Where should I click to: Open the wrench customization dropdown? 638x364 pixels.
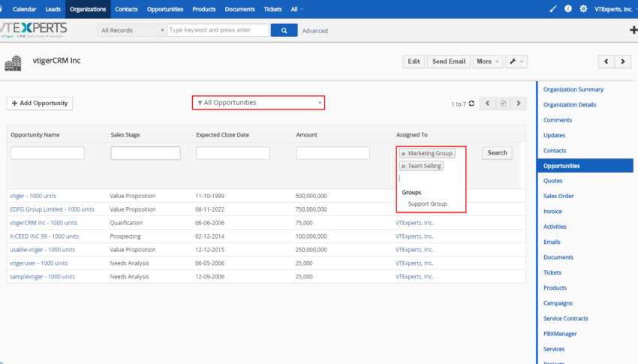[x=516, y=62]
